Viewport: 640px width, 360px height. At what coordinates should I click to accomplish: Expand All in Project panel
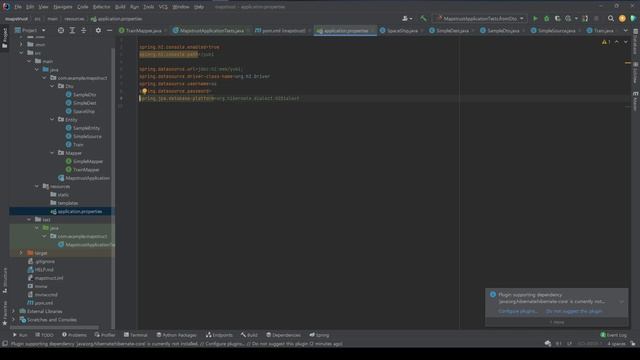point(72,30)
